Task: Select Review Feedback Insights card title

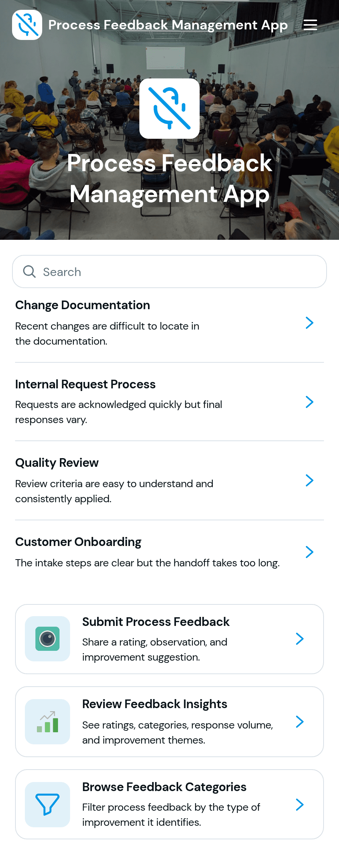Action: (155, 704)
